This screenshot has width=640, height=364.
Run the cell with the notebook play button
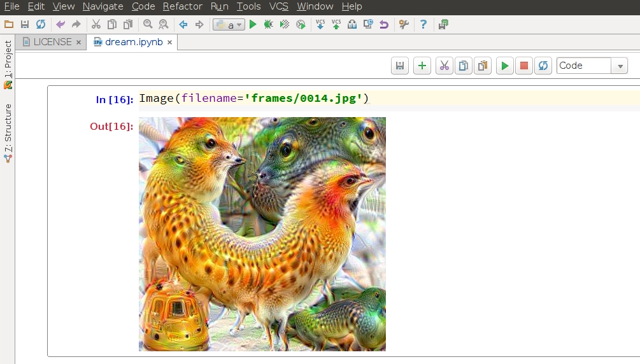click(505, 66)
